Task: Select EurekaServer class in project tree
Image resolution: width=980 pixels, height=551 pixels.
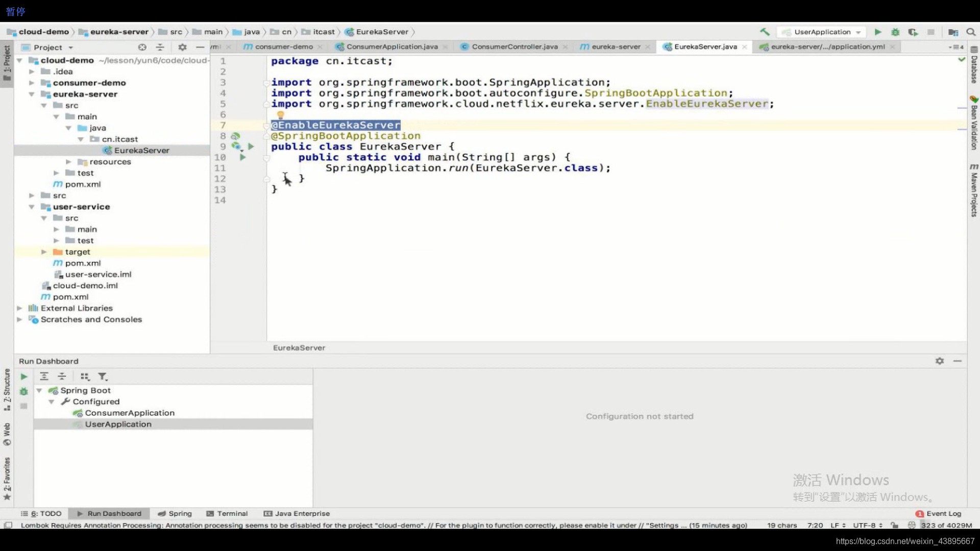Action: 141,150
